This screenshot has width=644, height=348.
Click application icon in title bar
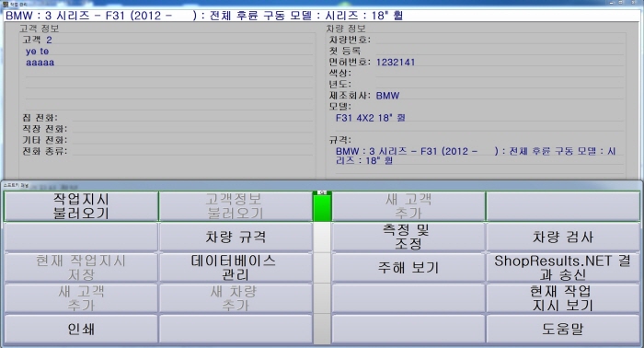click(6, 4)
